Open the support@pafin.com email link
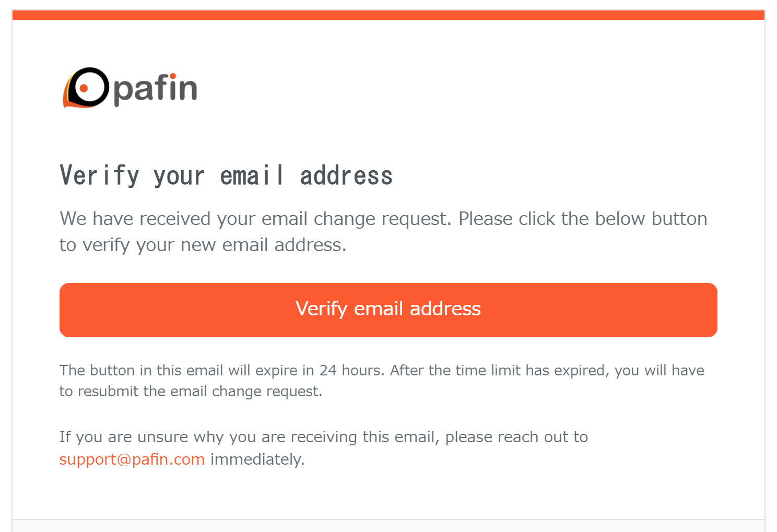The image size is (777, 532). coord(132,459)
